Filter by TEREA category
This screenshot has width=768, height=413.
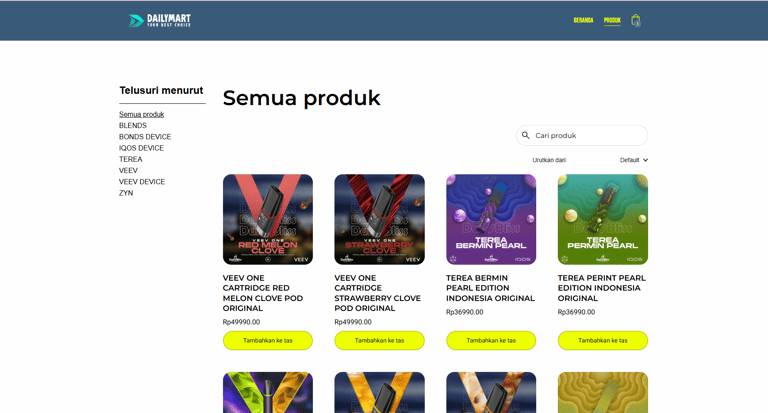130,159
